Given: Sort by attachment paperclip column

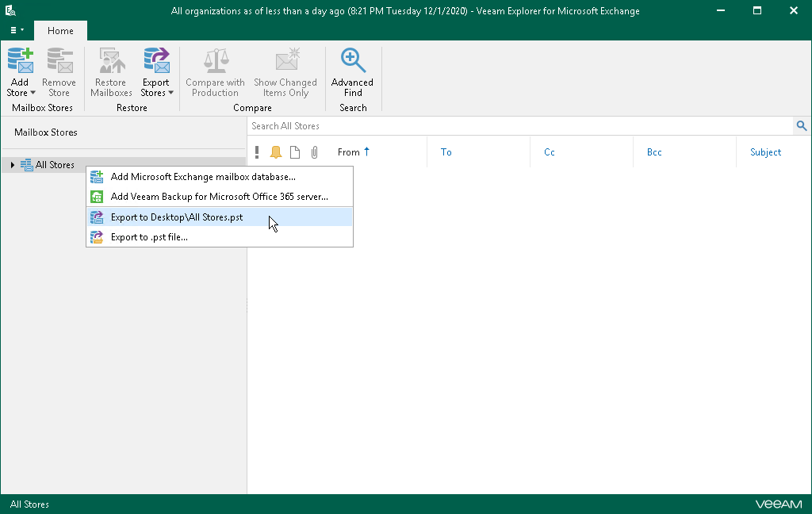Looking at the screenshot, I should [x=314, y=152].
